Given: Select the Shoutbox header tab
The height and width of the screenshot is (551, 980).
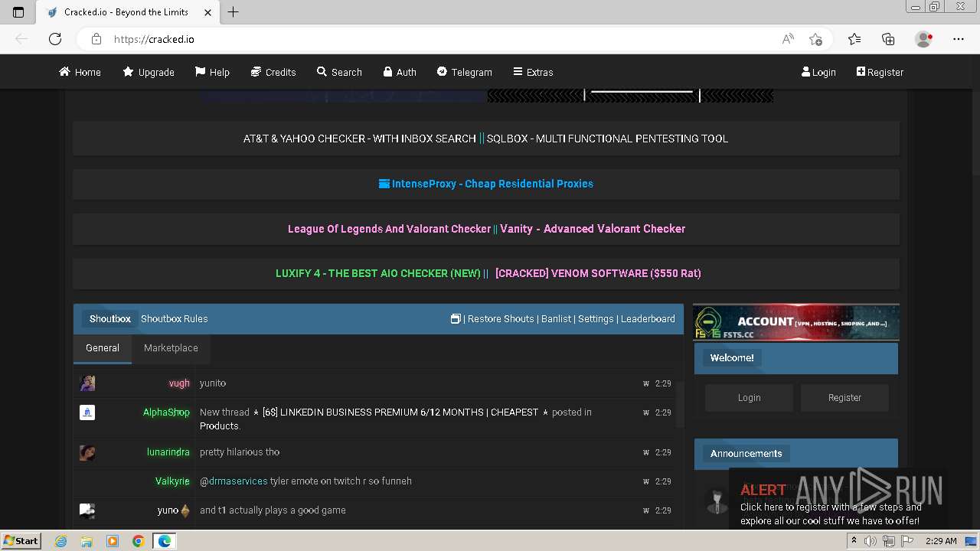Looking at the screenshot, I should 110,318.
